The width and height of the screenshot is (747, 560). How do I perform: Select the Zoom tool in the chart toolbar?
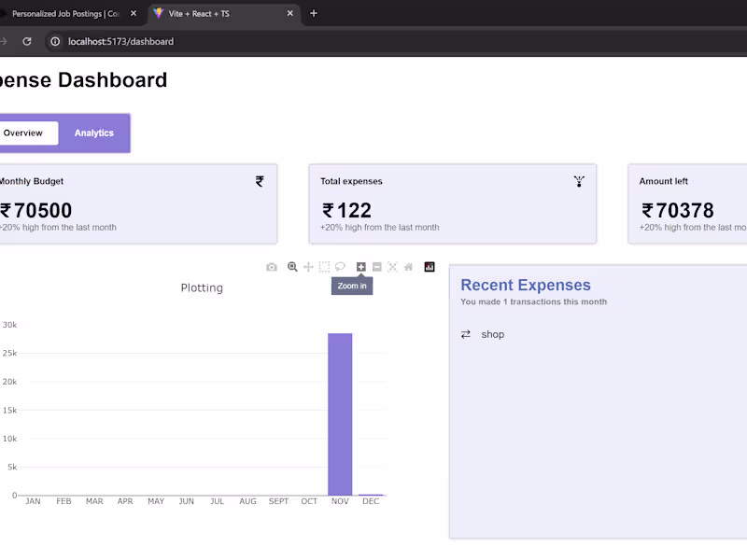(x=292, y=266)
